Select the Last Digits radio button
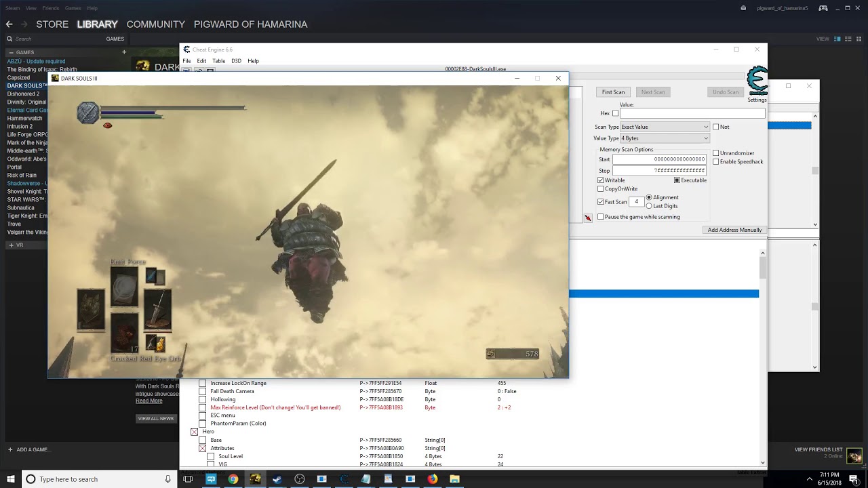868x488 pixels. tap(649, 206)
